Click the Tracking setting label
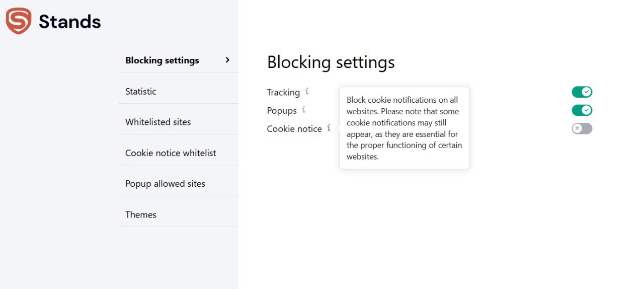This screenshot has width=644, height=289. (x=283, y=93)
